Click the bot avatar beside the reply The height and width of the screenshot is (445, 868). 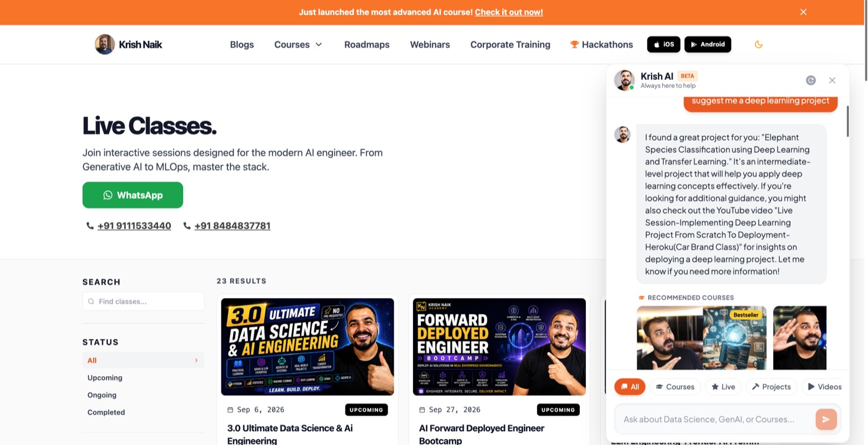pyautogui.click(x=622, y=134)
